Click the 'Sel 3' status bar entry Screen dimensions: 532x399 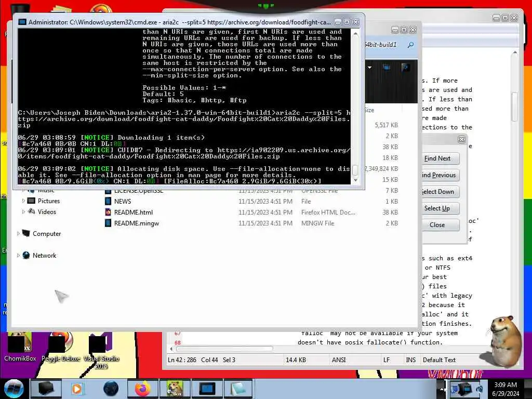[x=229, y=360]
